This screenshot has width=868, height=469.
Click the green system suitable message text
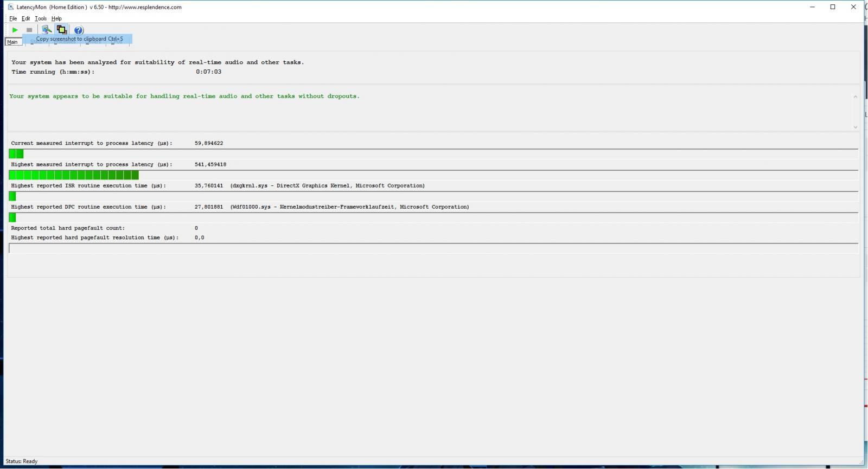(184, 96)
